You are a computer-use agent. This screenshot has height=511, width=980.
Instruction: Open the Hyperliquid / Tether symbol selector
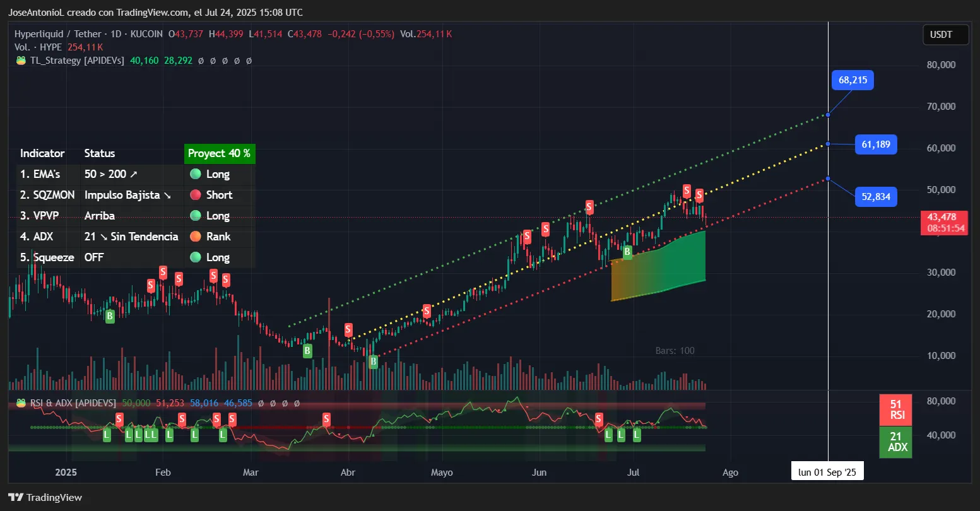(x=57, y=34)
